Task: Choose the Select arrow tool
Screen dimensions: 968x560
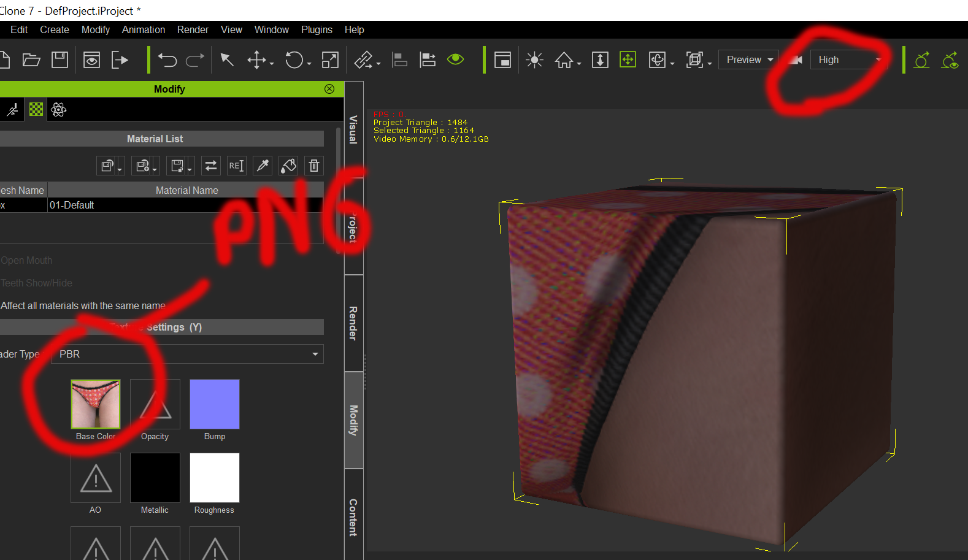Action: click(227, 59)
